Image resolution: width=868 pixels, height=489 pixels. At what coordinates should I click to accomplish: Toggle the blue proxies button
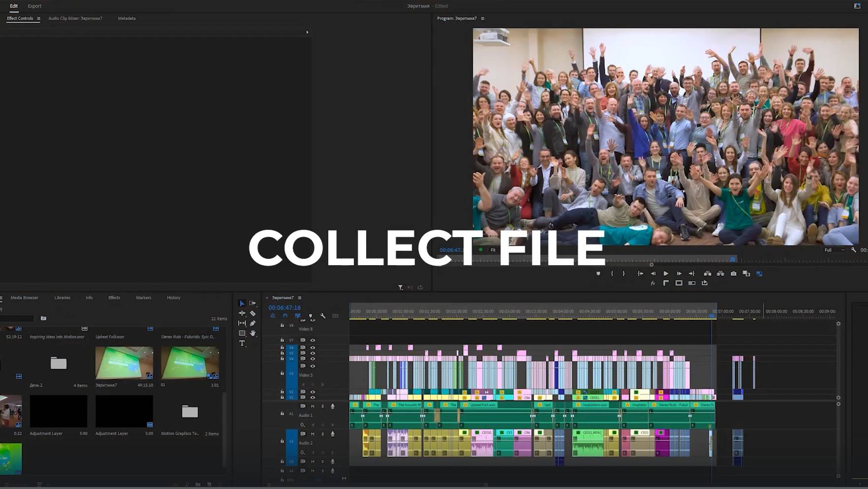point(759,274)
